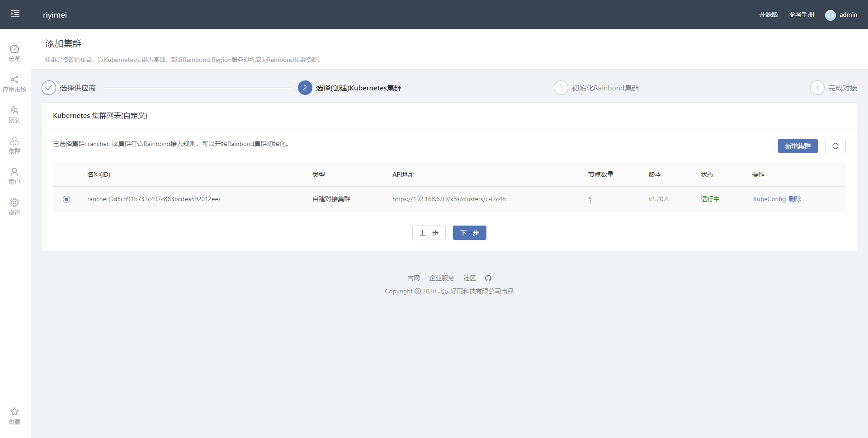The width and height of the screenshot is (868, 438).
Task: Click the 运行中 status text
Action: pyautogui.click(x=710, y=199)
